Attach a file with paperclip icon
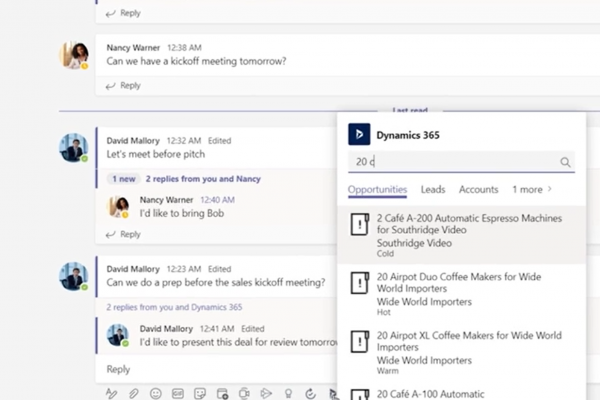The width and height of the screenshot is (600, 400). 134,393
